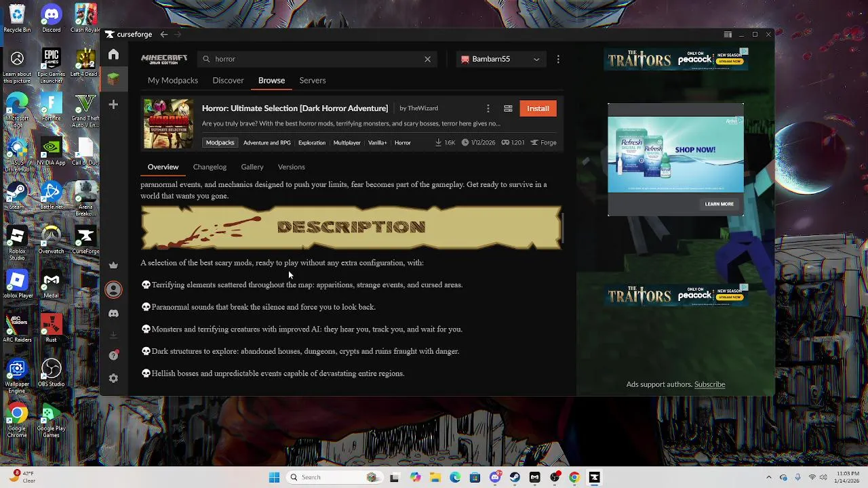Select the Battle.net desktop icon

tap(52, 195)
